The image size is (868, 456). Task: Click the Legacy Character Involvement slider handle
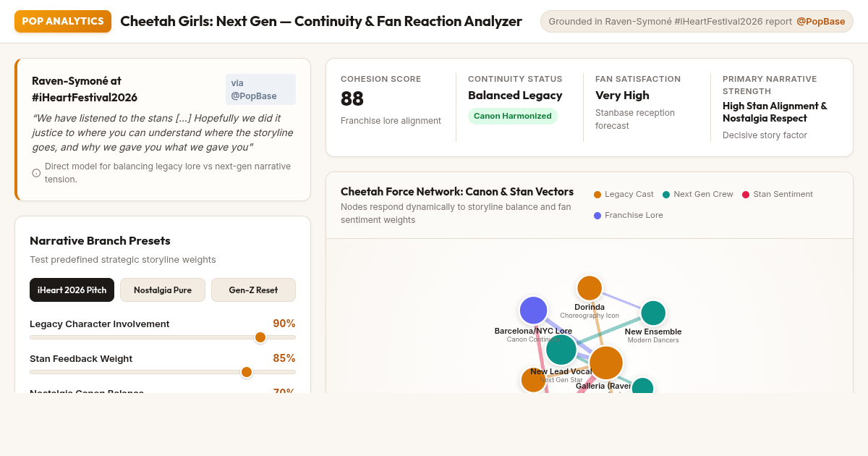260,337
